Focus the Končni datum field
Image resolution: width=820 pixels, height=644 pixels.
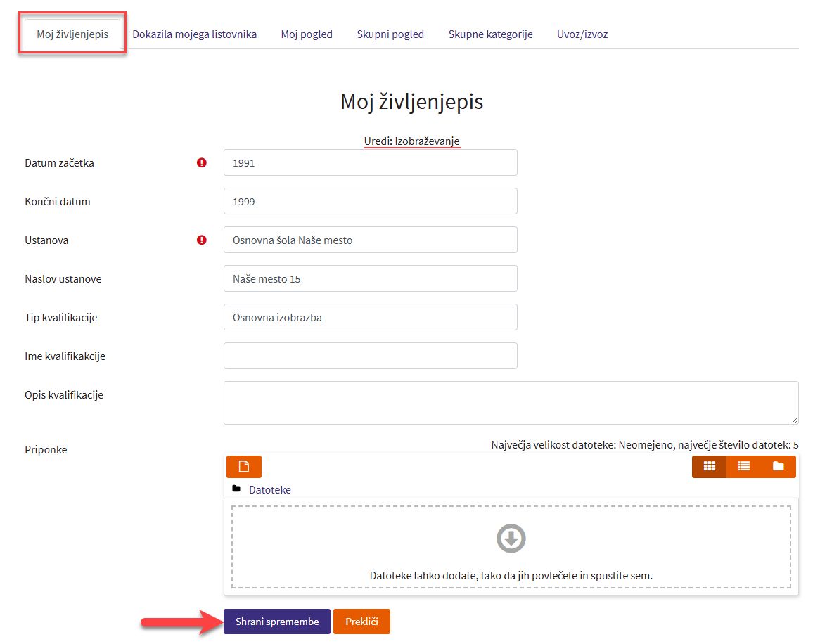click(x=370, y=201)
